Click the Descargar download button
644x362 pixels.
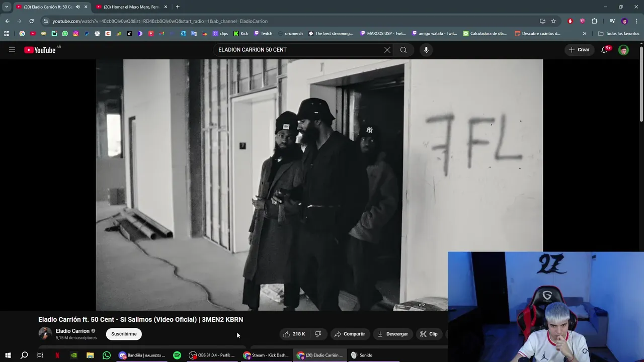pos(393,334)
